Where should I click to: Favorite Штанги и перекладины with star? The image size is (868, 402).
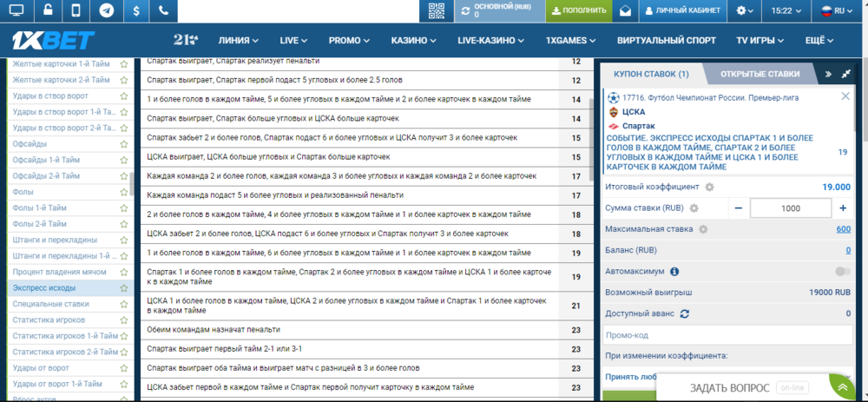coord(124,241)
